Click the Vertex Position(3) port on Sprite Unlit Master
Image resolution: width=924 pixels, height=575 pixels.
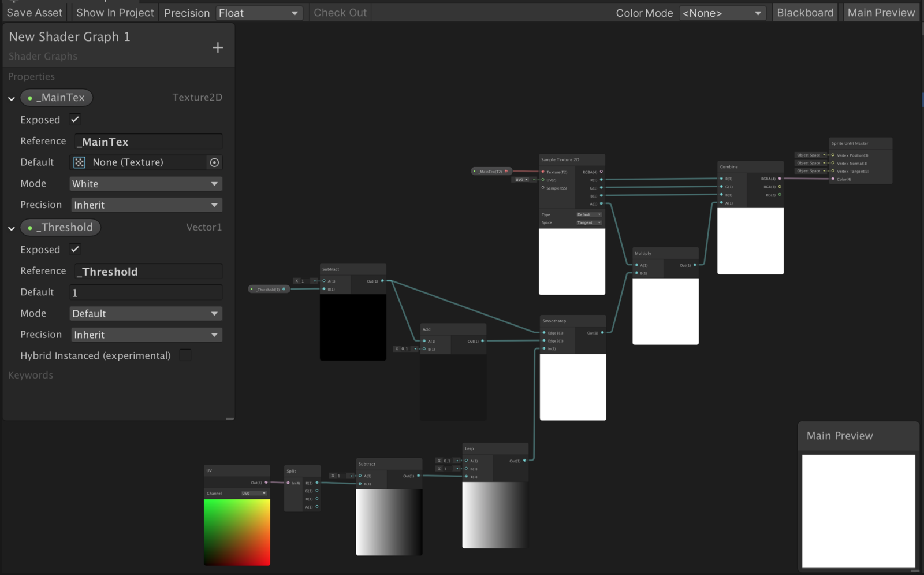[834, 155]
